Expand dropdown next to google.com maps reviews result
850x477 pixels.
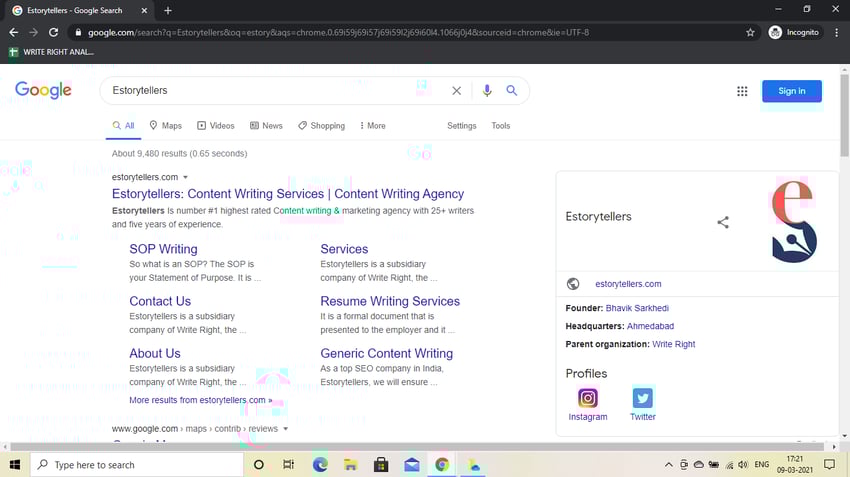286,429
